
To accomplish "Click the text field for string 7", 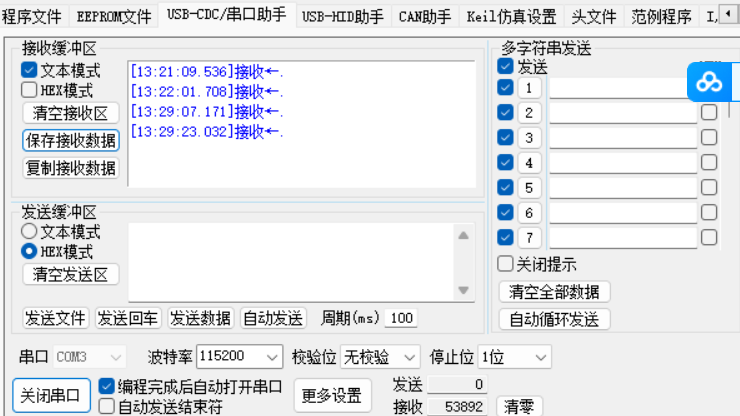I will pos(623,237).
